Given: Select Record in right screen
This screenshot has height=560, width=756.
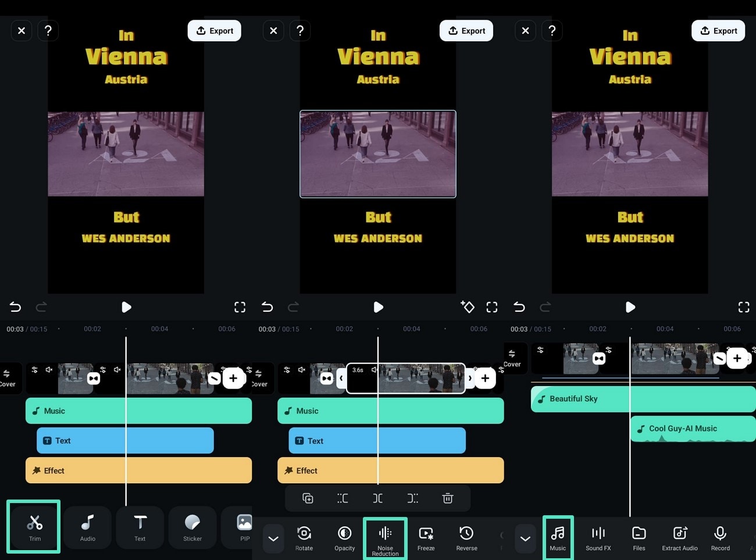Looking at the screenshot, I should point(720,538).
